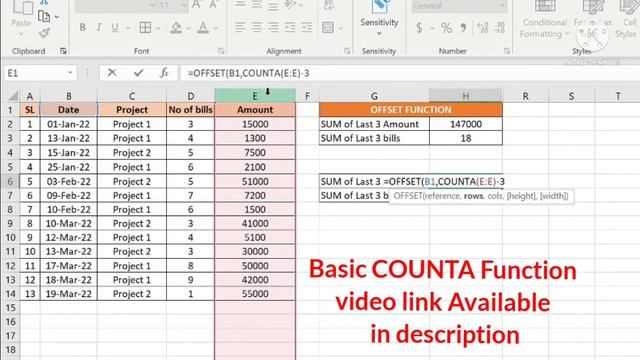640x360 pixels.
Task: Align text to the right
Action: pos(273,28)
